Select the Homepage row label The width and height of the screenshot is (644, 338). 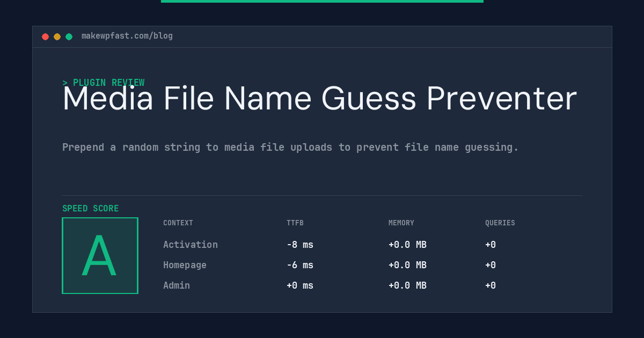tap(185, 265)
